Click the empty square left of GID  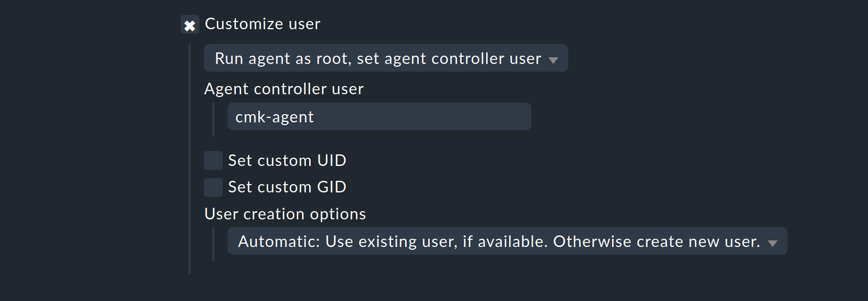pyautogui.click(x=213, y=187)
